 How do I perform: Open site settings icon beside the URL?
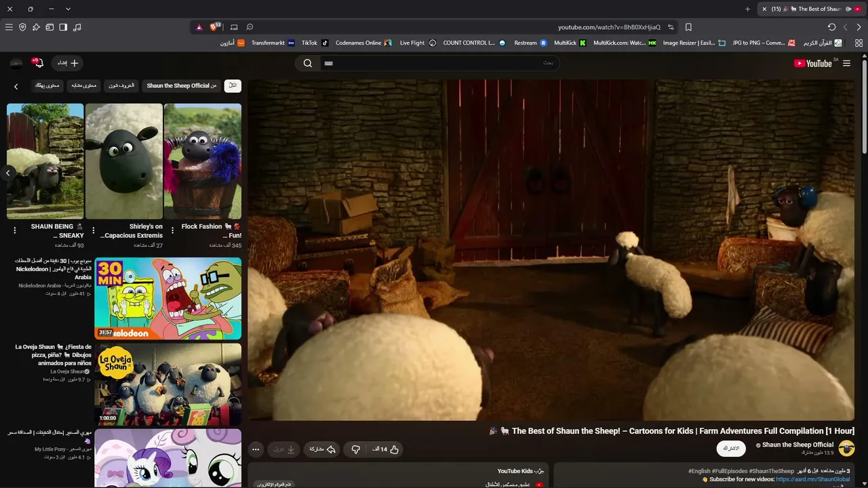click(671, 27)
